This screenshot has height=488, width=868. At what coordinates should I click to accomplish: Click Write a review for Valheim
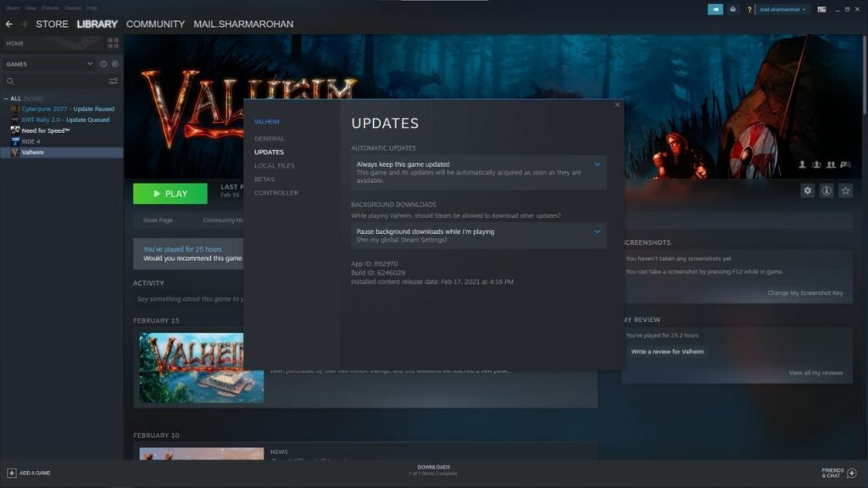click(667, 351)
